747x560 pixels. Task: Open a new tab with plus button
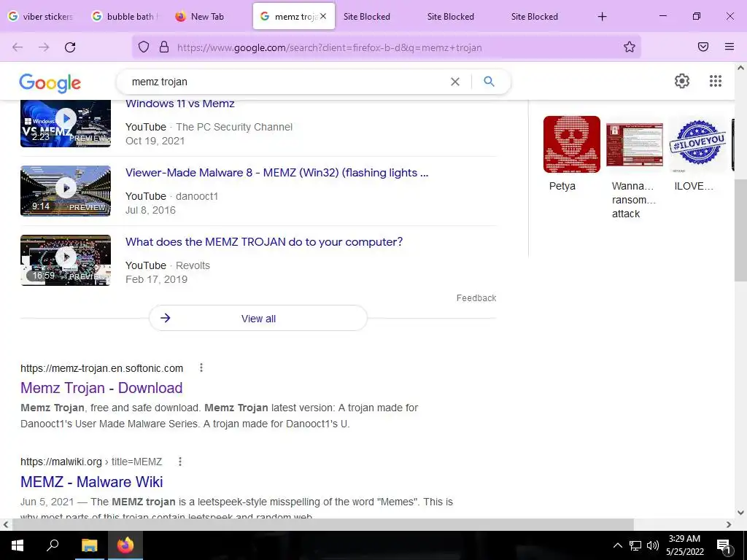pos(602,17)
